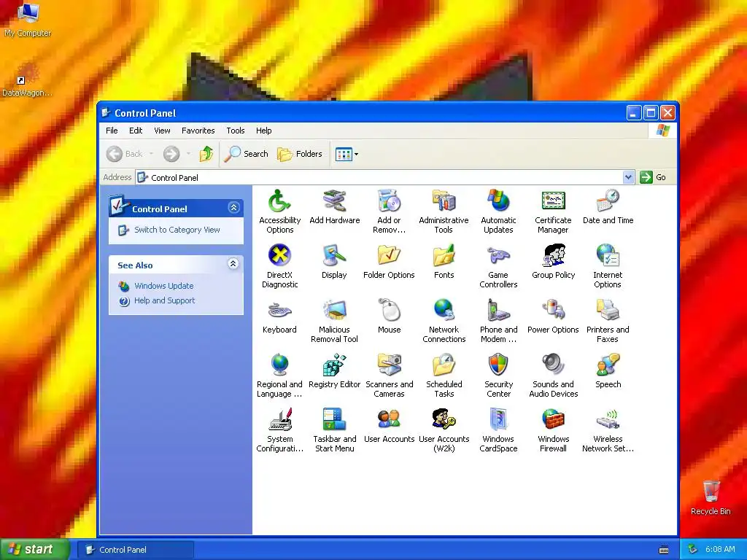Select the Keyboard icon
The image size is (747, 560).
pyautogui.click(x=279, y=311)
